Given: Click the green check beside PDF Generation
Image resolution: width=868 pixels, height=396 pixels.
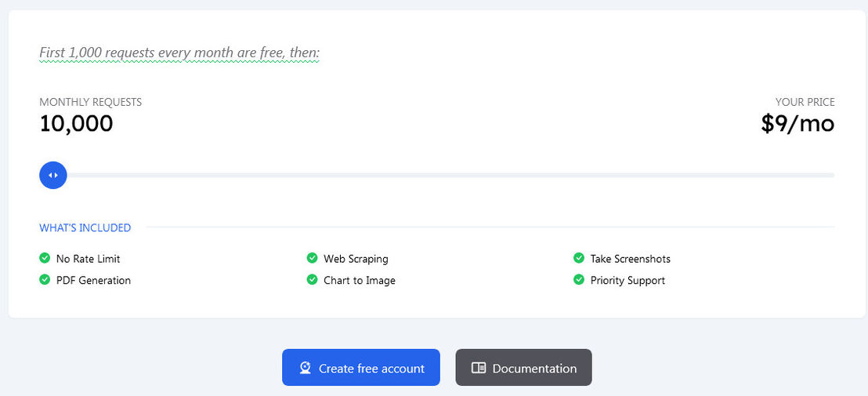Looking at the screenshot, I should coord(45,280).
